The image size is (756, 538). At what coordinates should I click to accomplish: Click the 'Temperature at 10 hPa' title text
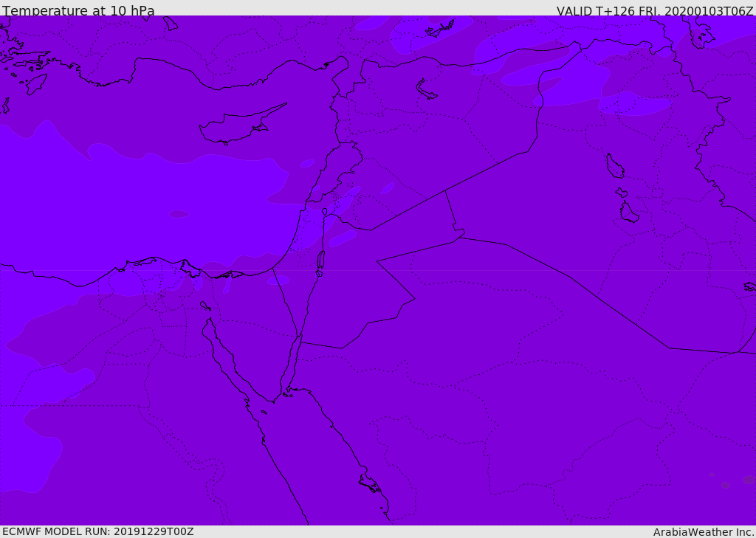[x=78, y=10]
